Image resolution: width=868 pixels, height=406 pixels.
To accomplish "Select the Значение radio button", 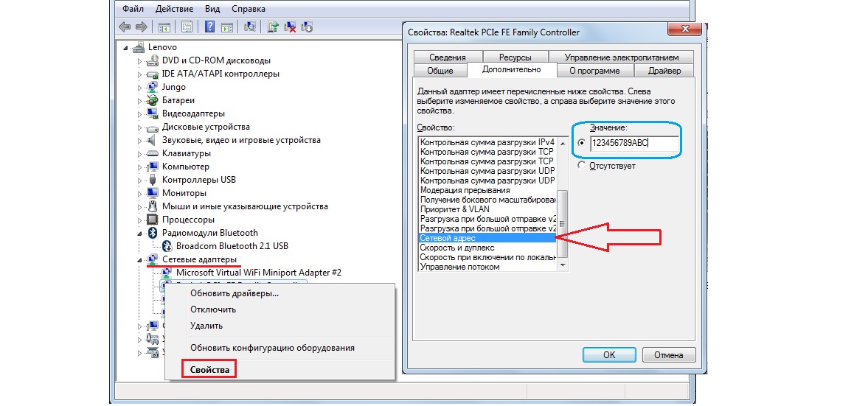I will [583, 143].
